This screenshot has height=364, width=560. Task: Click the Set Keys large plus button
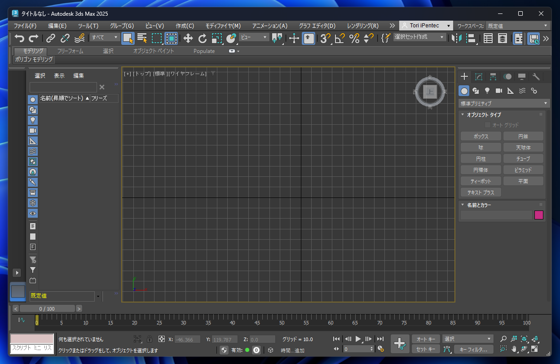(400, 344)
